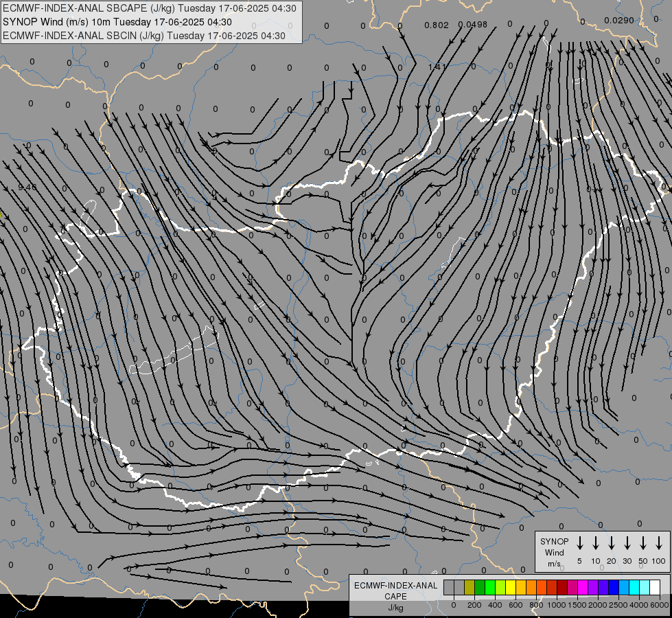Viewport: 672px width, 618px height.
Task: Click the 6000 tick label on color scale
Action: tap(660, 605)
